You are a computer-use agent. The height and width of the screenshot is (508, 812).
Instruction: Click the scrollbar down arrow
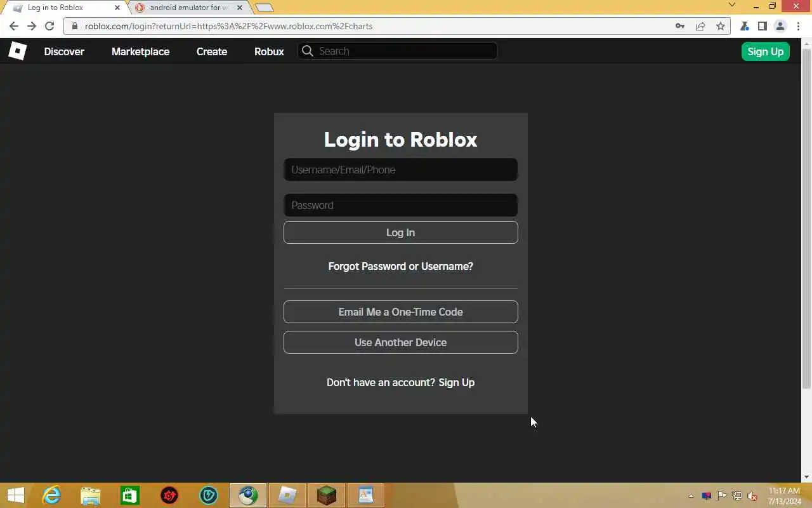click(806, 477)
